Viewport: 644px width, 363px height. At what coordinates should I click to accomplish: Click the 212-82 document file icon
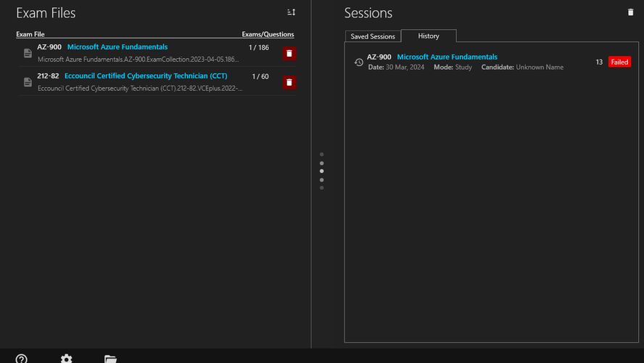tap(28, 82)
